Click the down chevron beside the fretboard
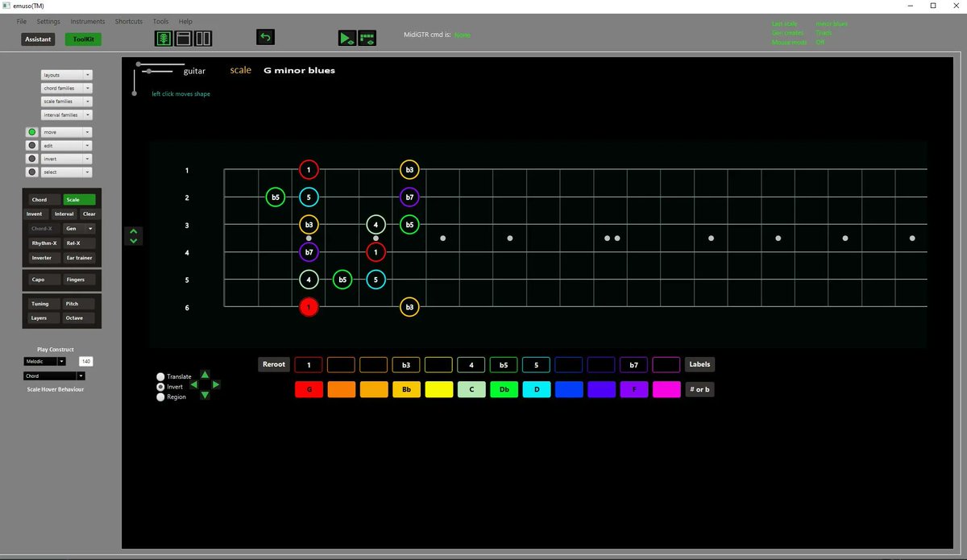The width and height of the screenshot is (967, 560). 134,239
